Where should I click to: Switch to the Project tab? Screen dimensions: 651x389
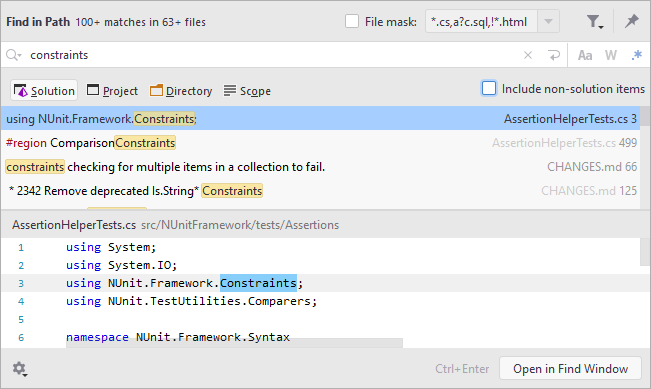[112, 91]
